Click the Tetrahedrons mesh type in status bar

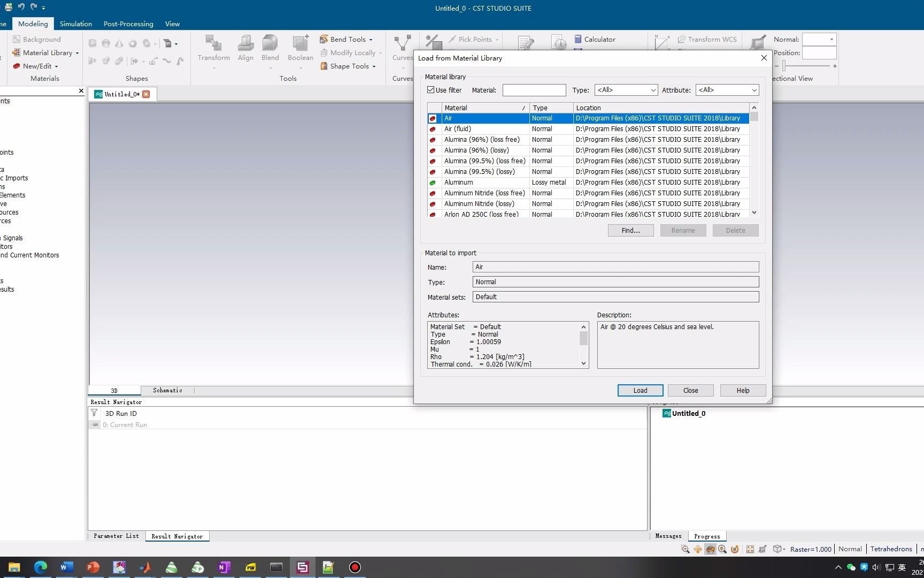pyautogui.click(x=891, y=549)
